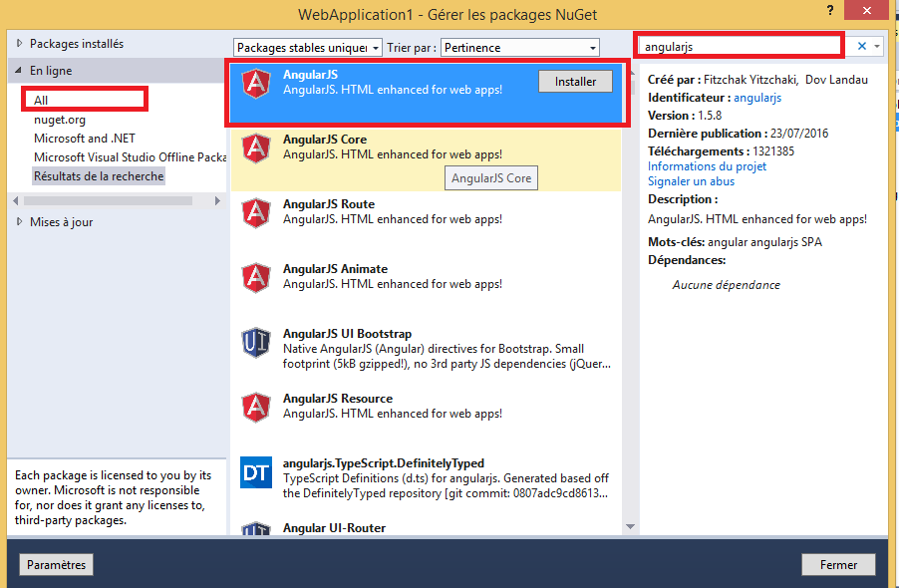Collapse the En ligne section
Viewport: 899px width, 588px height.
[x=18, y=70]
